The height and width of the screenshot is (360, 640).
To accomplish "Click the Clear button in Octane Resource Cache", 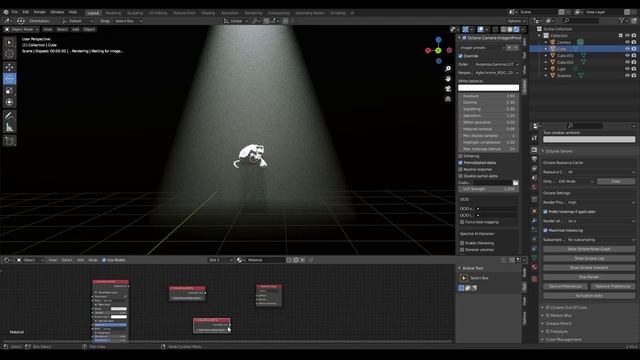I will [x=616, y=181].
